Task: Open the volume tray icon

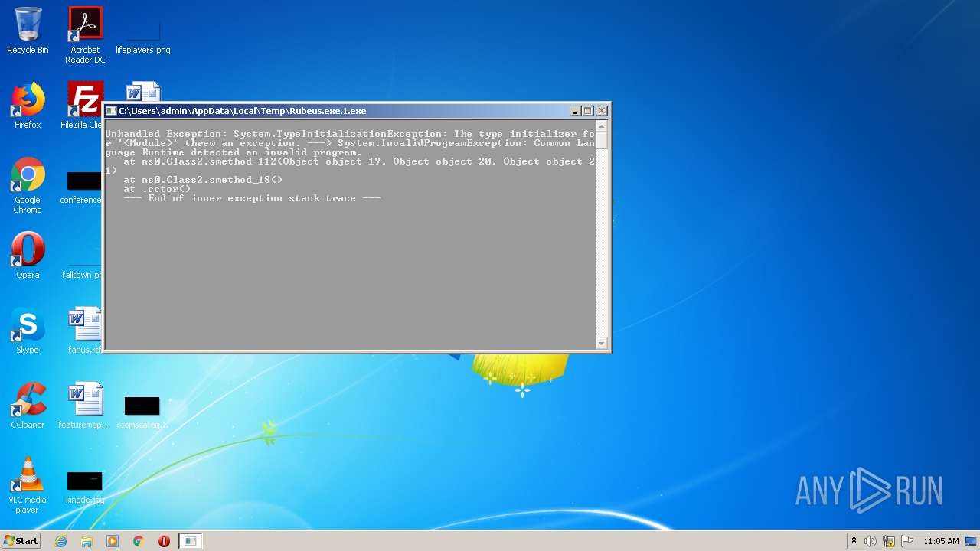Action: (x=871, y=541)
